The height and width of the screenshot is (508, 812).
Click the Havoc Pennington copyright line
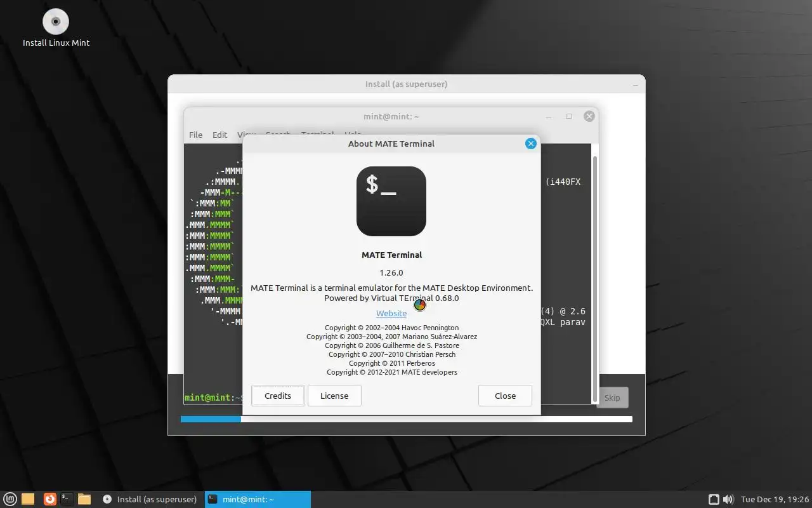[x=391, y=328]
